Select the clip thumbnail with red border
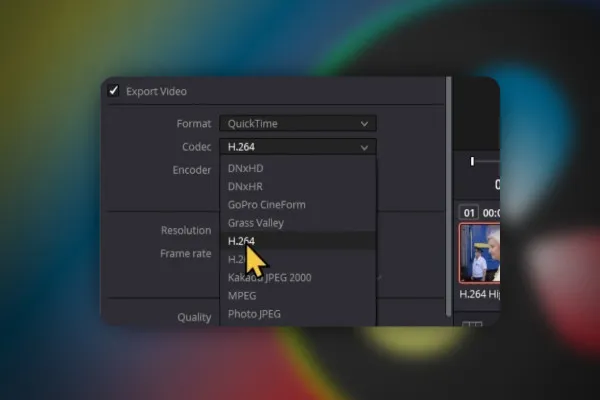The width and height of the screenshot is (600, 400). [479, 253]
